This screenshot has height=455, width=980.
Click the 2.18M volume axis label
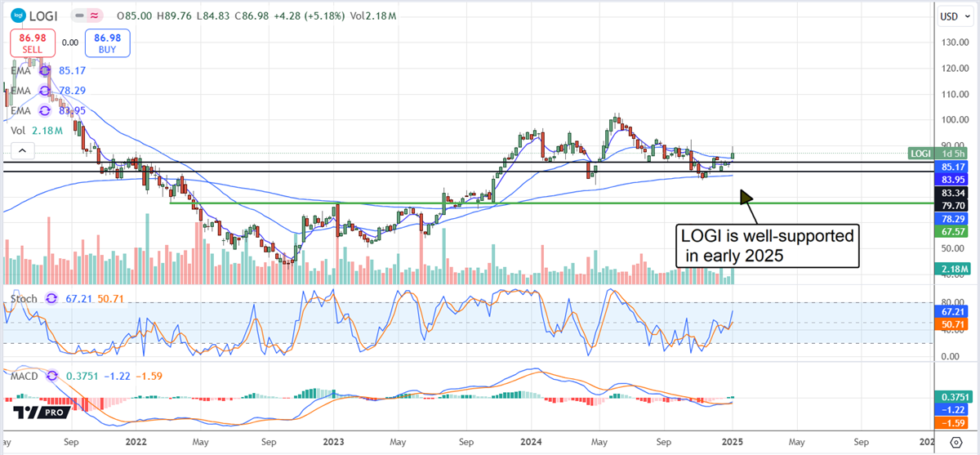[951, 269]
